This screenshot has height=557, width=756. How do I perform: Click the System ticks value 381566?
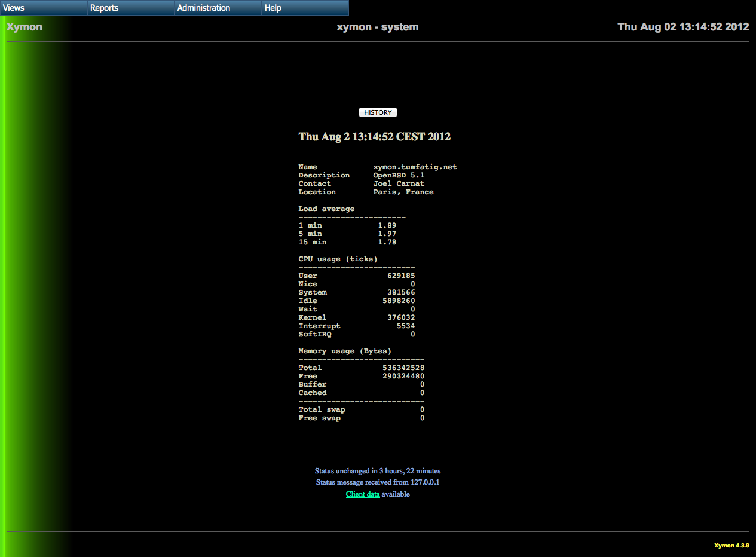[x=401, y=292]
